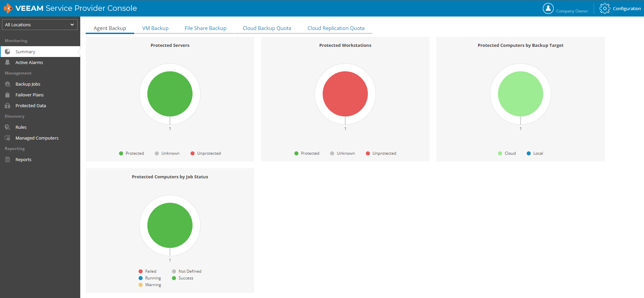This screenshot has width=644, height=298.
Task: Click the Summary pie chart icon
Action: 7,52
